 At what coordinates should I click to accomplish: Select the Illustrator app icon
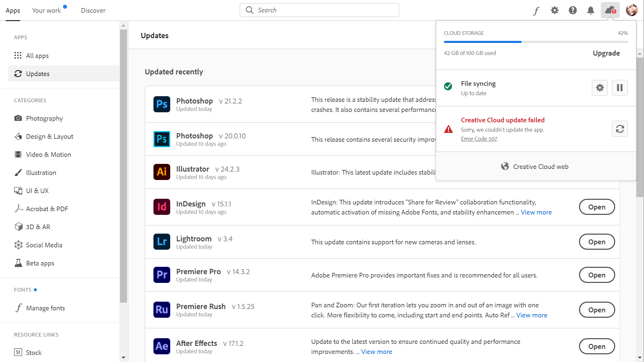point(162,172)
